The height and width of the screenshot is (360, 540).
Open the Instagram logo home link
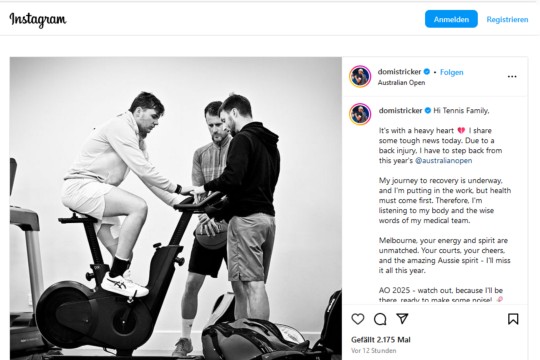(x=38, y=20)
